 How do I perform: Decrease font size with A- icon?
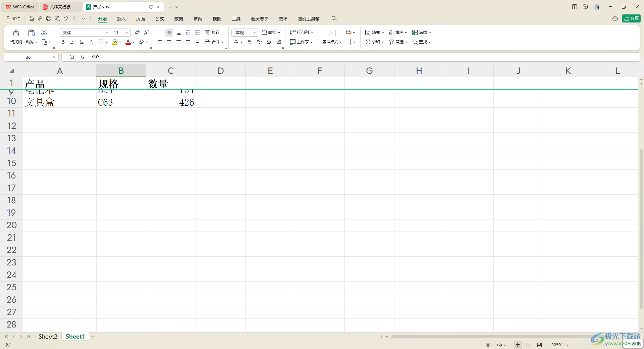point(146,33)
